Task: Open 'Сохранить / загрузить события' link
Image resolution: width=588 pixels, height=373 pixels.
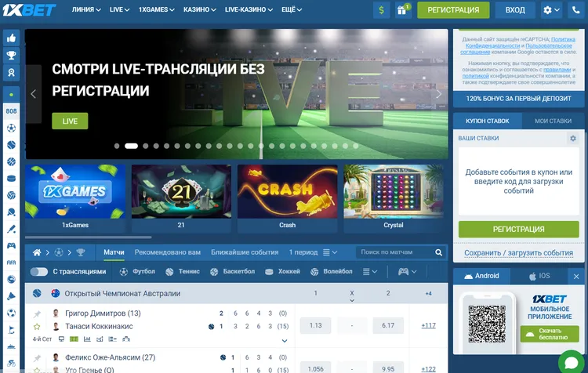Action: click(519, 253)
